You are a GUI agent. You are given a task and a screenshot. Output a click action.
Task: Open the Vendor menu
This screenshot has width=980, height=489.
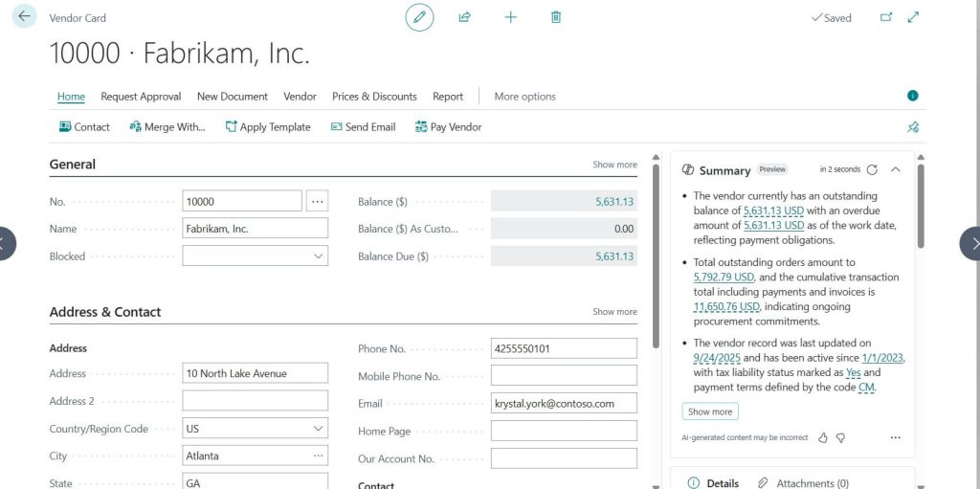coord(300,97)
